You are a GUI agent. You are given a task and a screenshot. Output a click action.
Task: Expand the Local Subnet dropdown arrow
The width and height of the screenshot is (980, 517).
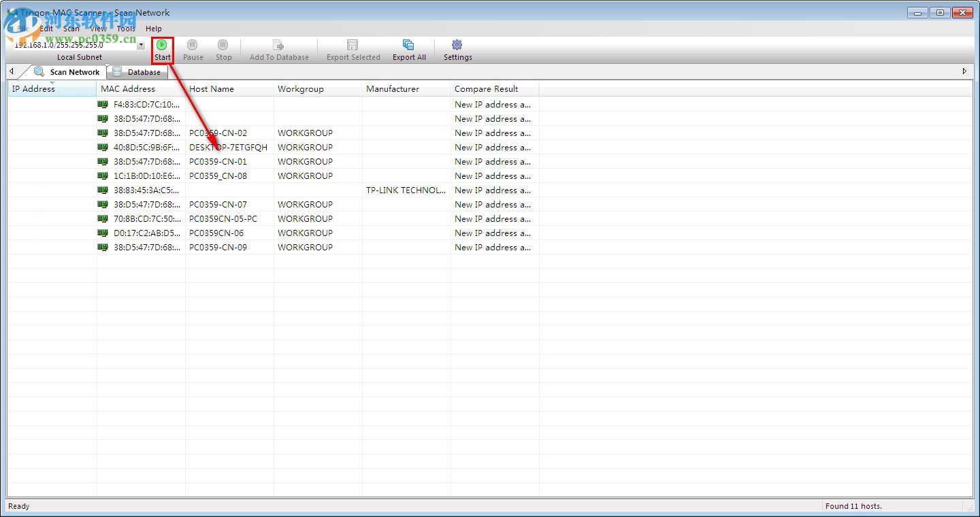click(141, 46)
